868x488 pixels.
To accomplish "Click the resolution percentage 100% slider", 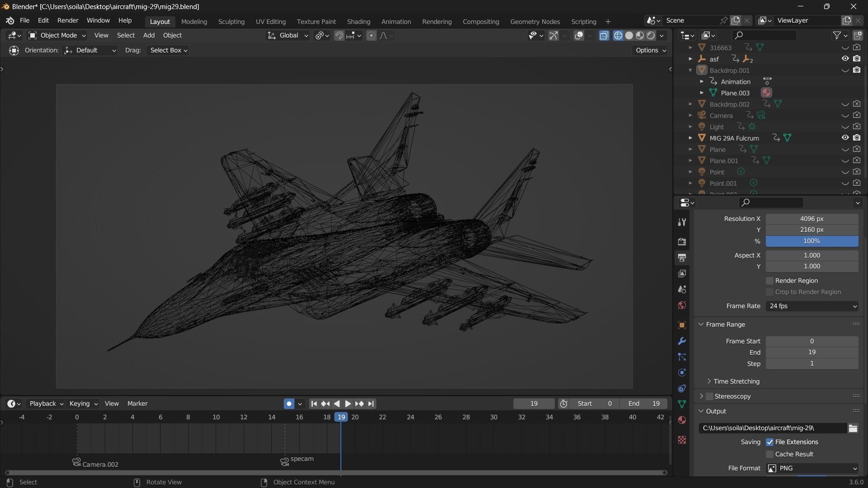I will pos(812,241).
